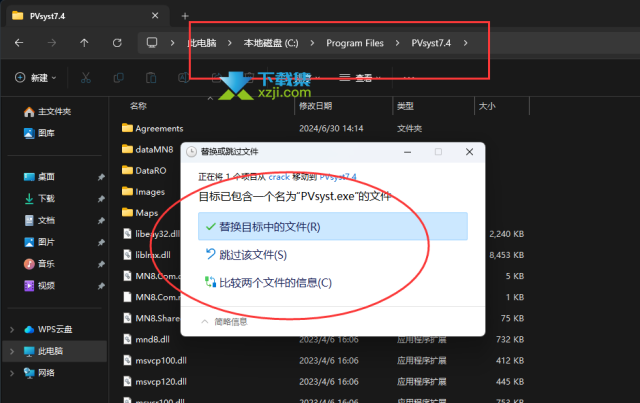Minimize the 替换或跳过文件 dialog
The height and width of the screenshot is (403, 640).
click(x=407, y=152)
